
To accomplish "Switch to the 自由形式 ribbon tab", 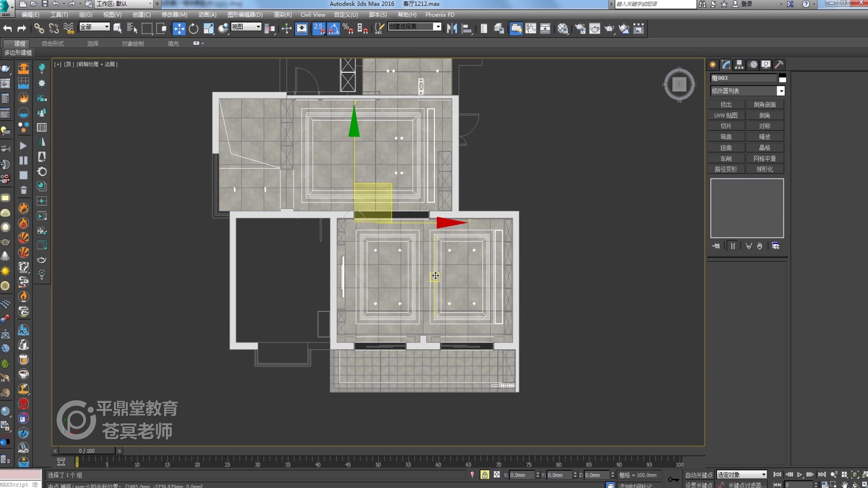I will pos(52,43).
